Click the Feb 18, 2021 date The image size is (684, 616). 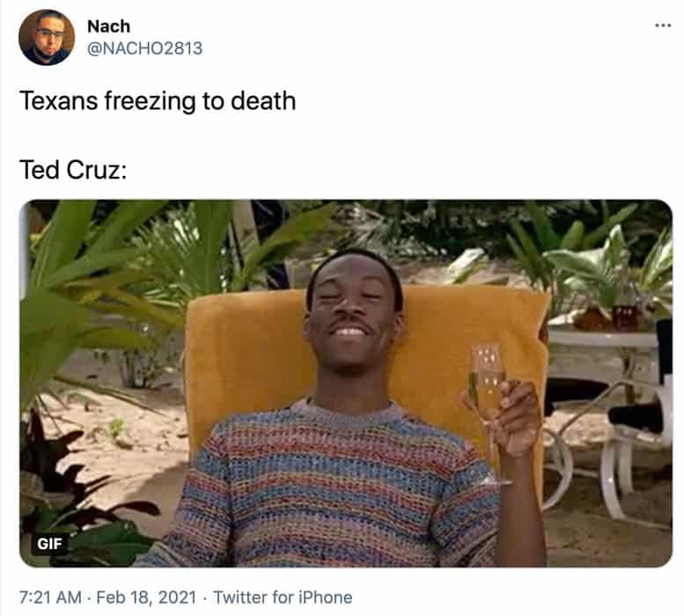click(x=146, y=598)
